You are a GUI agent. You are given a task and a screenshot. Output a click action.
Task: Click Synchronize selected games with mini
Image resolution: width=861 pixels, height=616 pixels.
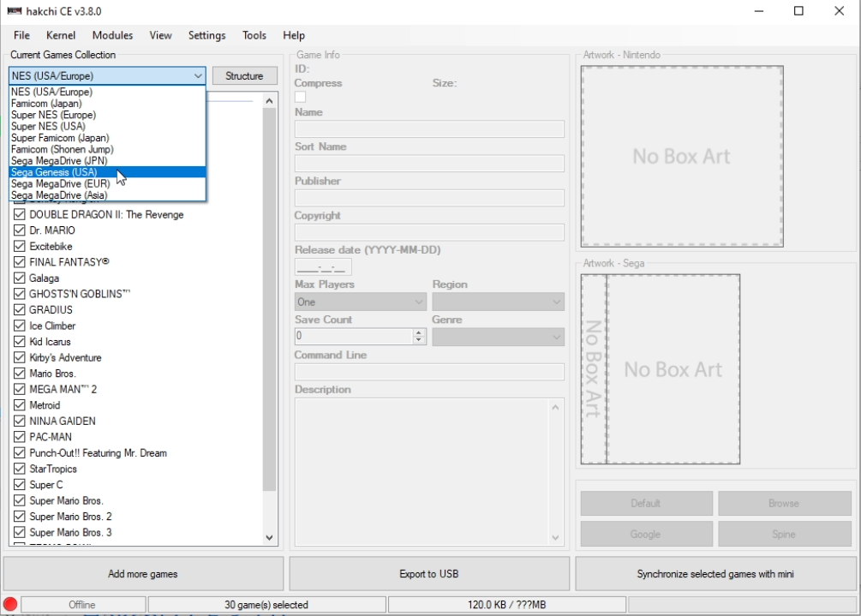point(715,574)
